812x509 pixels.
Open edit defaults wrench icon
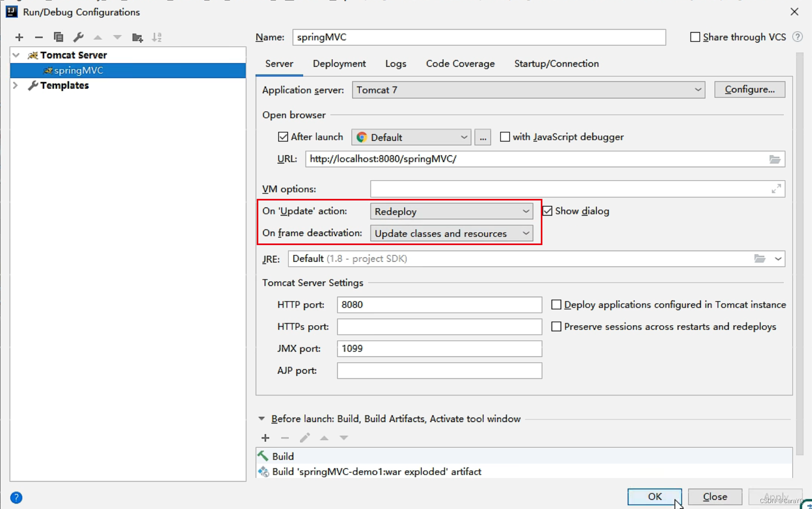(78, 37)
